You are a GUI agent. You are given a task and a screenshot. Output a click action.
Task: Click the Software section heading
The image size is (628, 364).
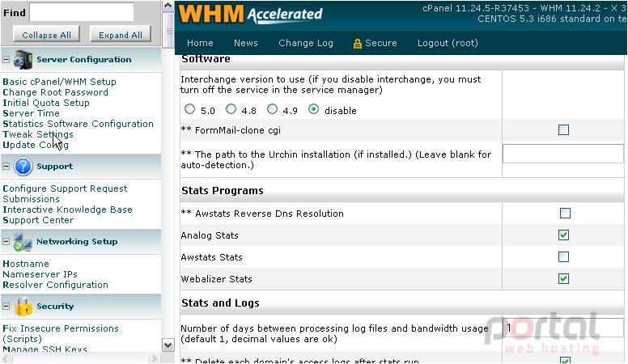206,59
